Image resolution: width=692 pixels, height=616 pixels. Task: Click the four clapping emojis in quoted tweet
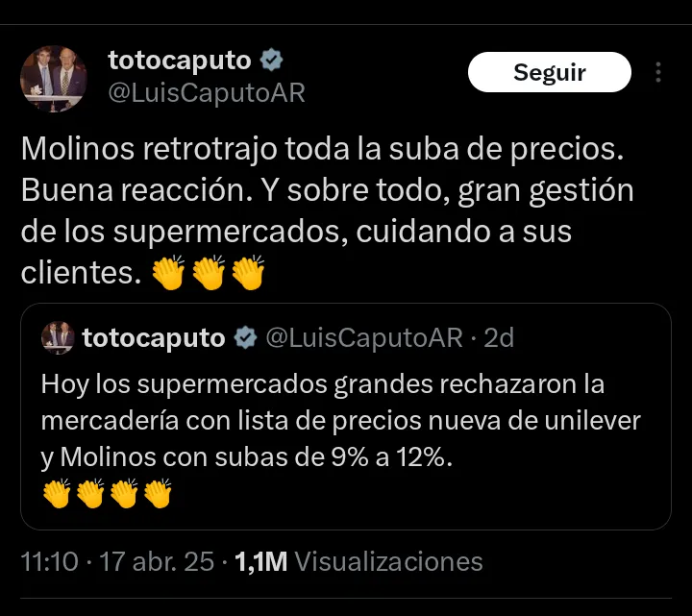(x=107, y=494)
